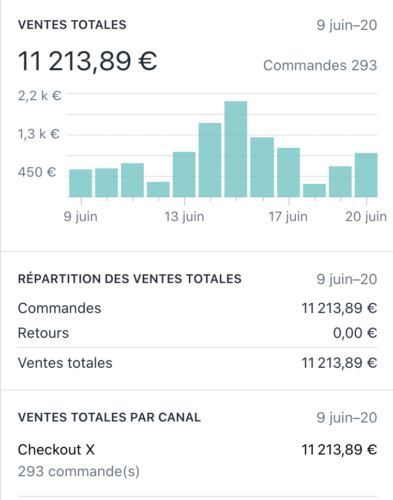This screenshot has width=393, height=500.
Task: Open Ventes totales par canal report
Action: click(109, 417)
